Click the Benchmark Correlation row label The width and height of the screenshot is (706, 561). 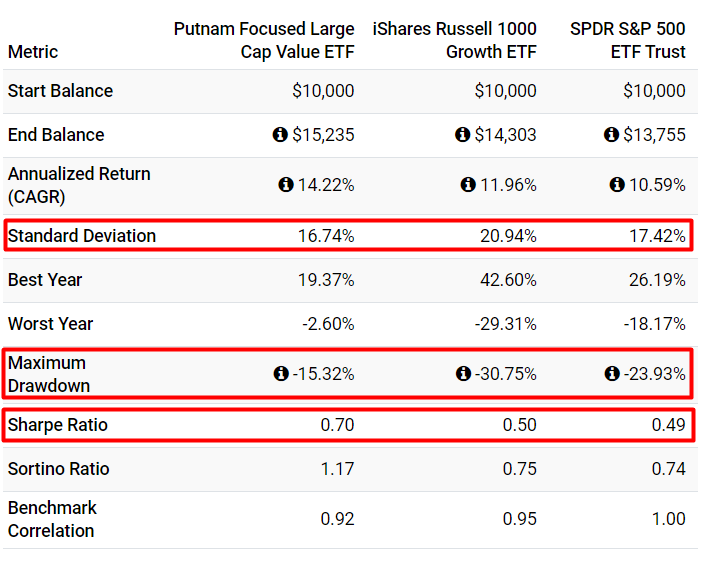pyautogui.click(x=52, y=519)
